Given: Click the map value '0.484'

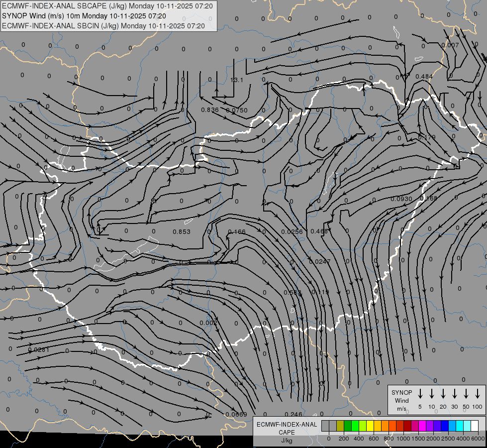Looking at the screenshot, I should point(424,76).
